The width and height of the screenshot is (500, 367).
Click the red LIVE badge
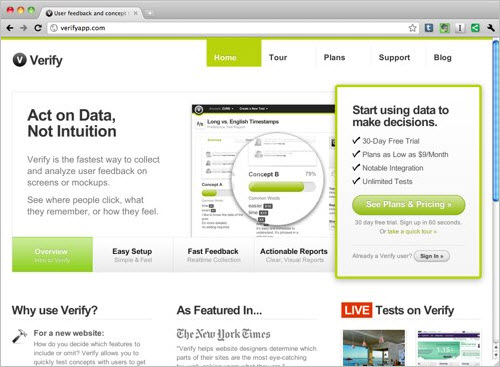356,310
